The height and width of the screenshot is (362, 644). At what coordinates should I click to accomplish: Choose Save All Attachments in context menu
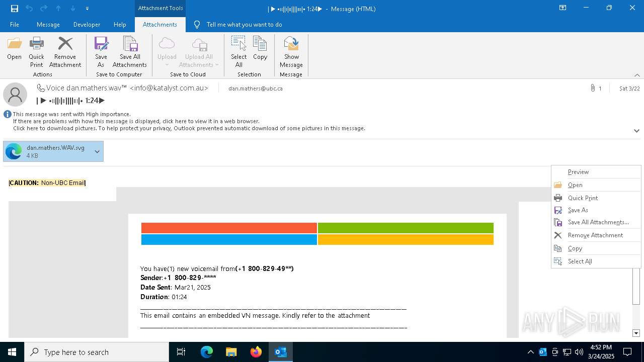pos(596,222)
